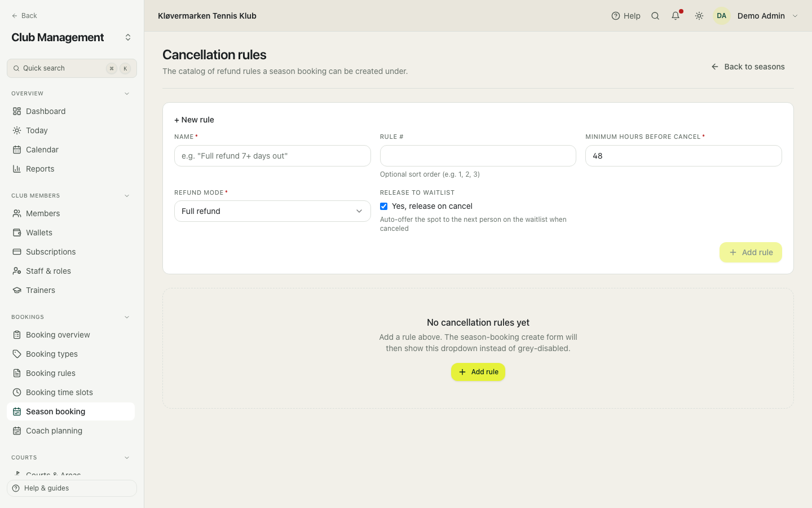Click Minimum hours before cancel field
This screenshot has width=812, height=508.
[683, 156]
